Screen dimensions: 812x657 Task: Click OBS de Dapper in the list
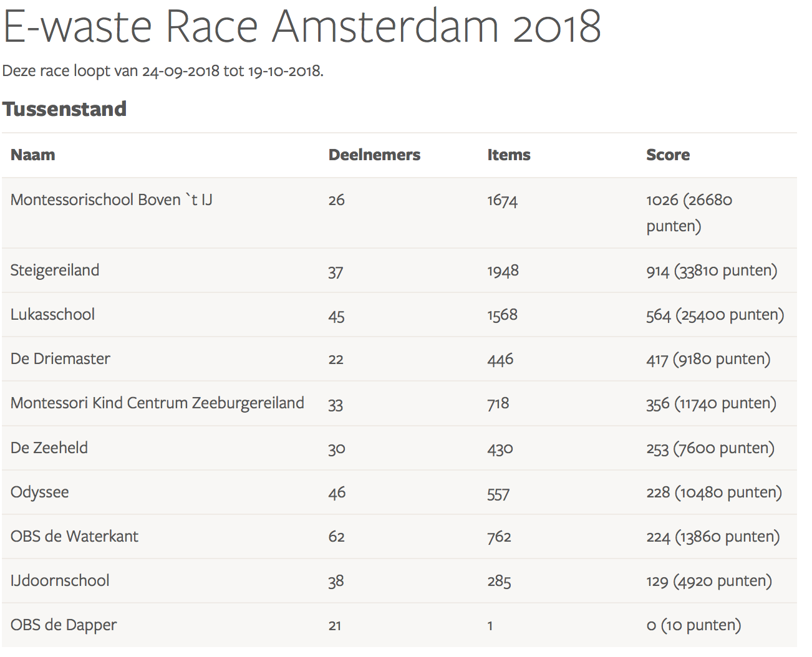64,625
